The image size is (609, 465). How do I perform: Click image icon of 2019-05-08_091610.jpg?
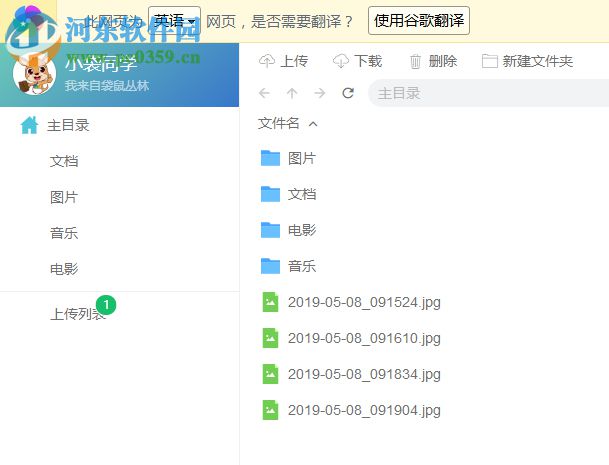[x=270, y=338]
